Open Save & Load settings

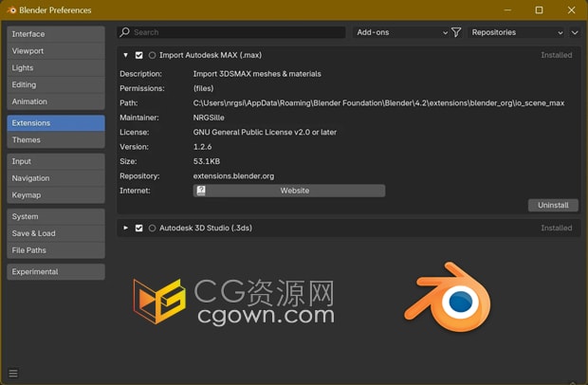[x=56, y=233]
